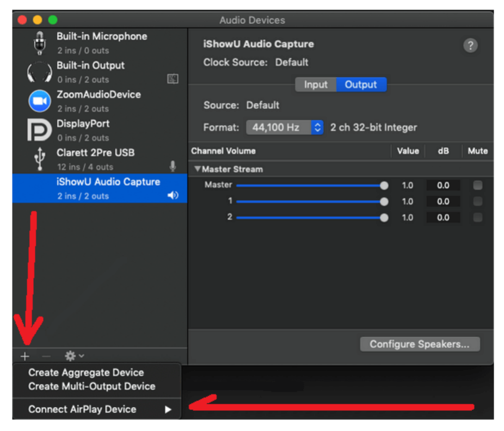The height and width of the screenshot is (431, 504).
Task: Select Built-in Output in device list
Action: pyautogui.click(x=100, y=72)
